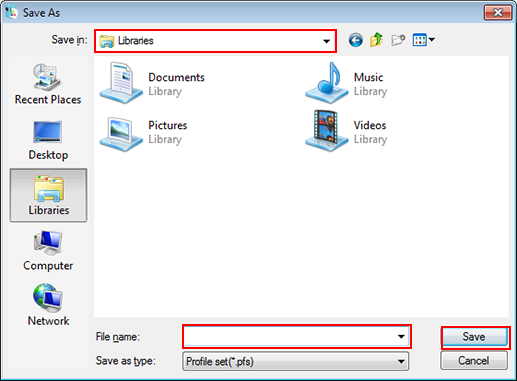Select the Pictures library
The width and height of the screenshot is (517, 381).
point(144,131)
